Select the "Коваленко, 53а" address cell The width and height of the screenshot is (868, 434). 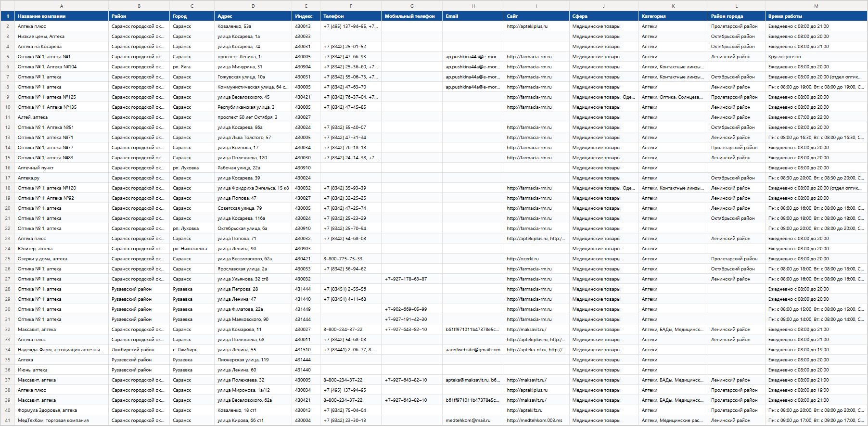pos(253,26)
